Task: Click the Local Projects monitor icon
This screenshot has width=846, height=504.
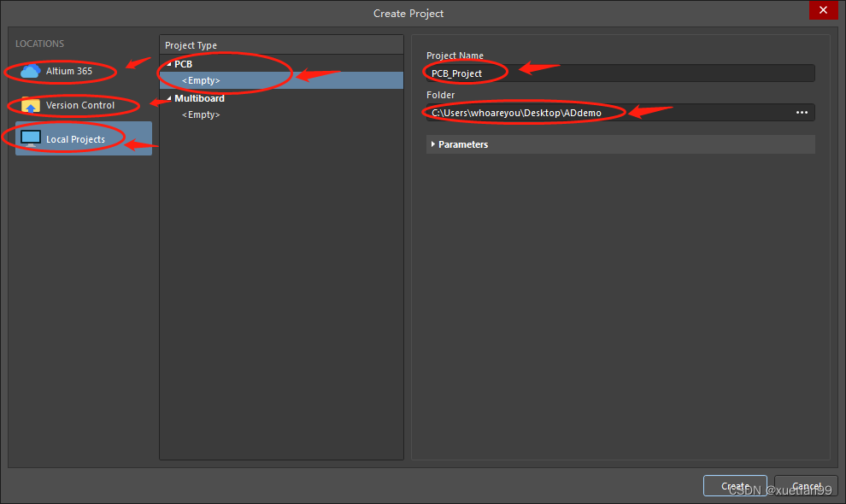Action: coord(31,138)
